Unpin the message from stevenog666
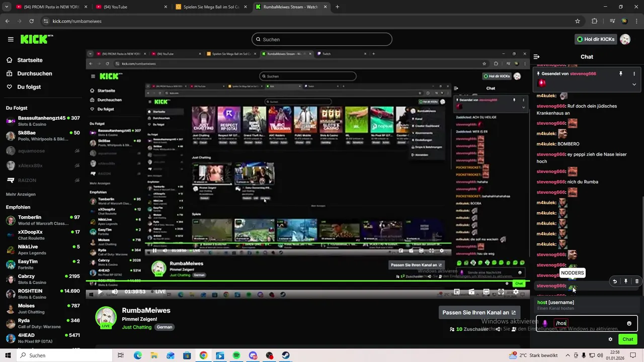644x362 pixels. (x=621, y=73)
